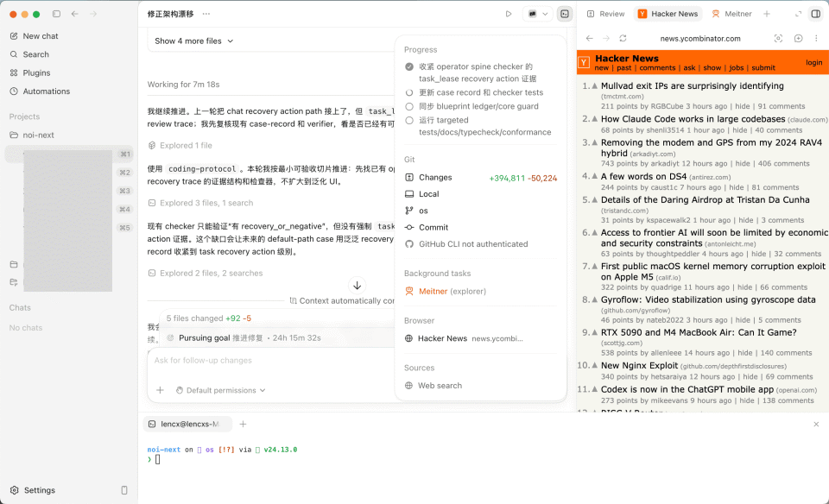Add a new terminal tab
The height and width of the screenshot is (504, 829).
[244, 424]
